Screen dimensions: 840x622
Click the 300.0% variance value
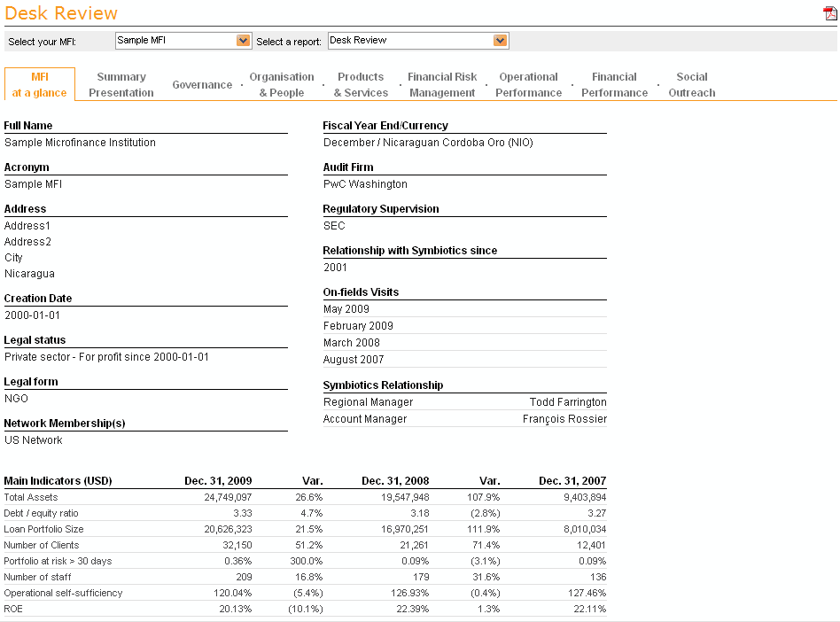tap(307, 561)
